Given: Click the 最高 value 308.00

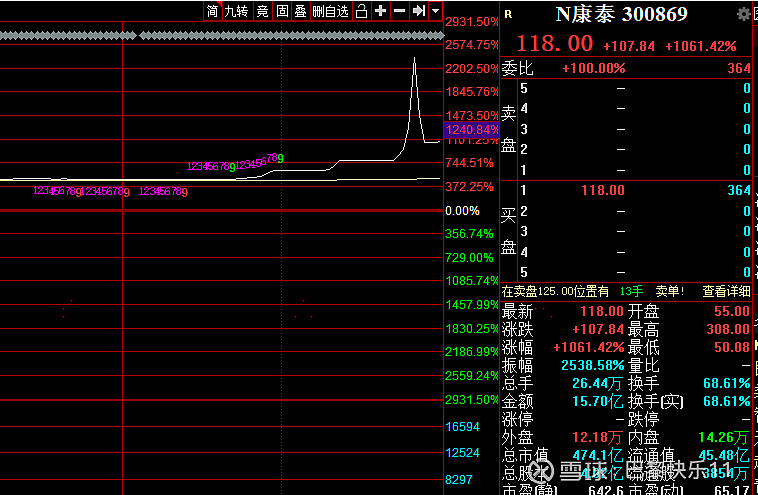Looking at the screenshot, I should click(728, 330).
